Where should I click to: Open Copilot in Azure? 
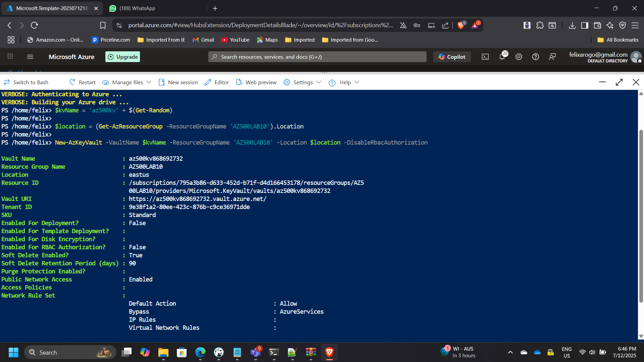[x=452, y=57]
